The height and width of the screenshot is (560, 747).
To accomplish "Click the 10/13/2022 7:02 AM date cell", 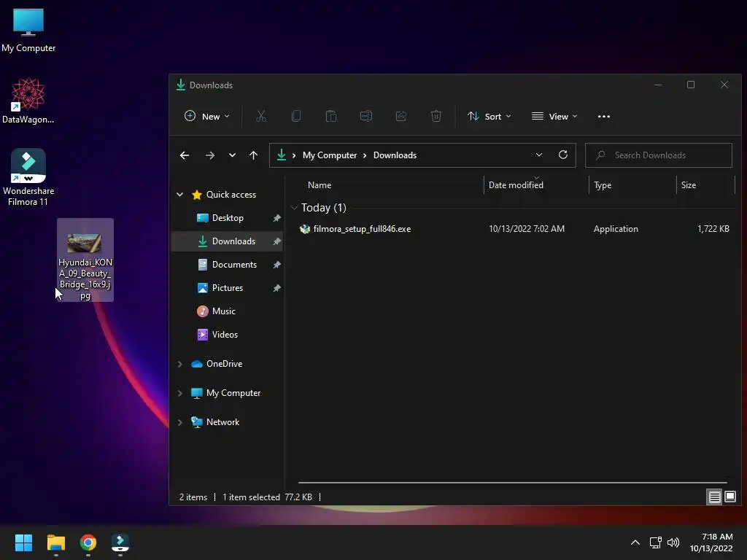I will pos(527,229).
